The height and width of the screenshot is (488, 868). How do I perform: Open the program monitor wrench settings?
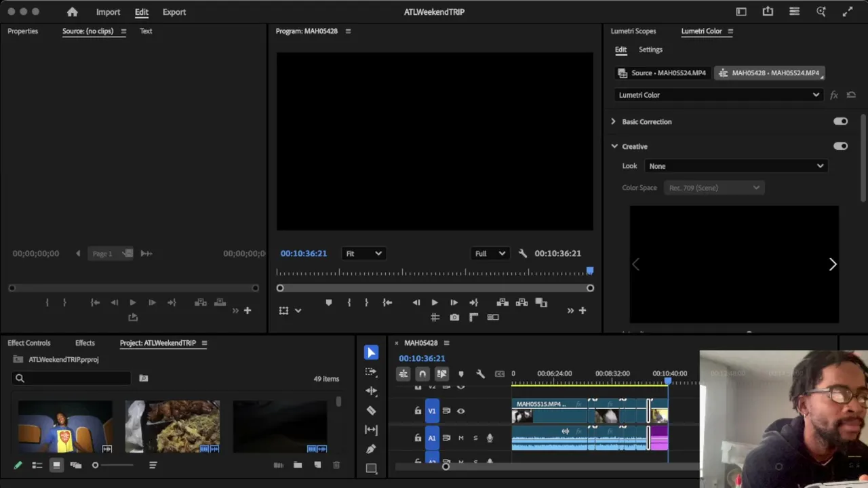(523, 253)
